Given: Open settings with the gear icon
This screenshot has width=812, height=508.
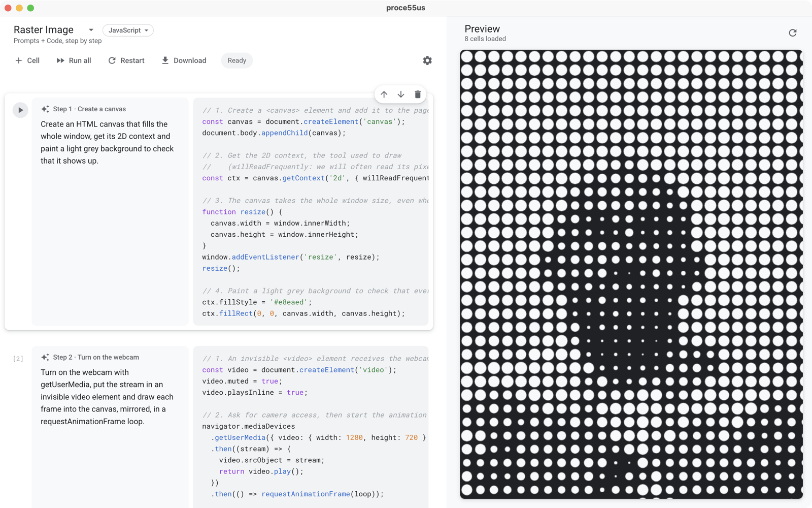Looking at the screenshot, I should pyautogui.click(x=427, y=60).
